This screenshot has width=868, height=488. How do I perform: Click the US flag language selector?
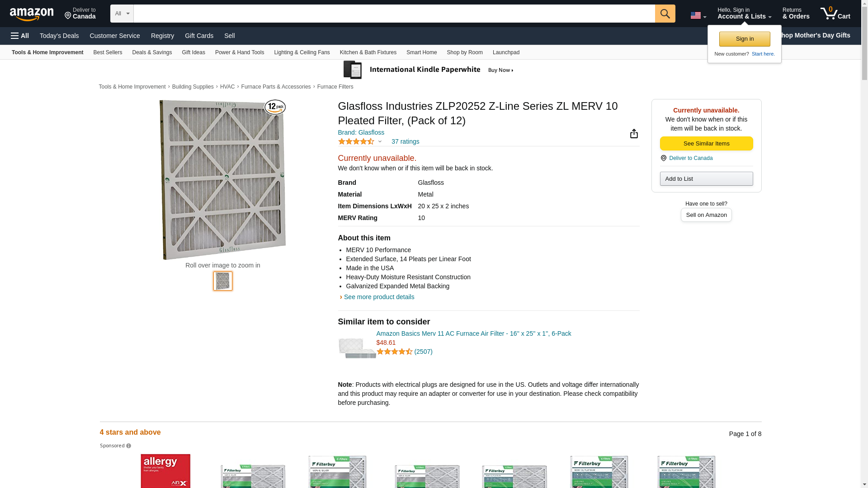click(x=698, y=15)
